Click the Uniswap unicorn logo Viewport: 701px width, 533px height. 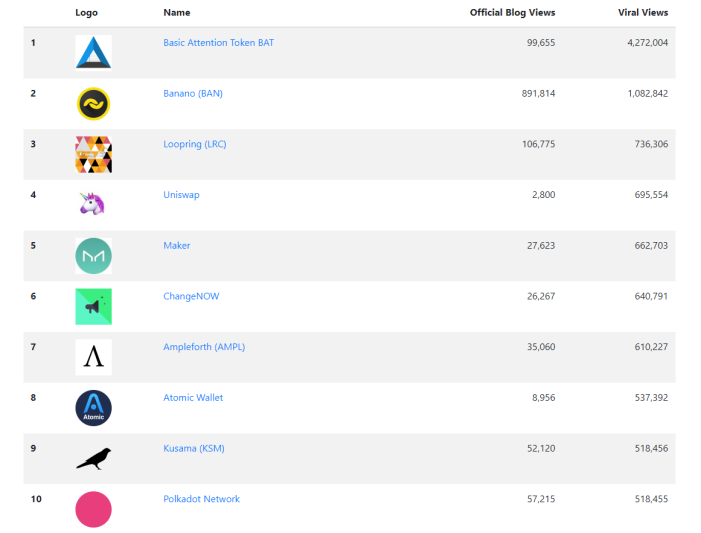click(x=92, y=203)
